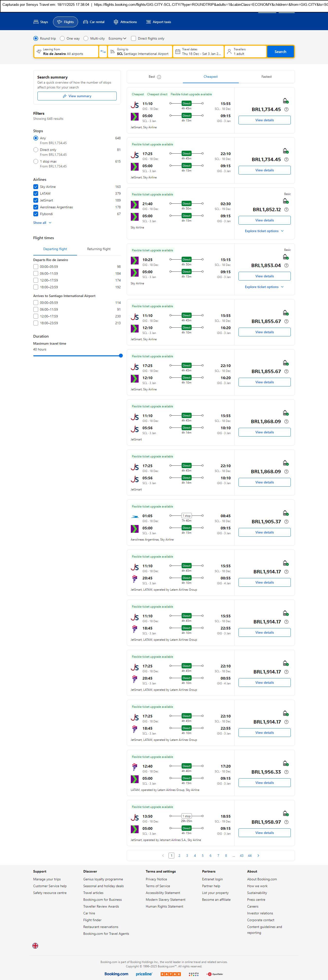Select the One way trip option
328x980 pixels.
click(x=62, y=38)
